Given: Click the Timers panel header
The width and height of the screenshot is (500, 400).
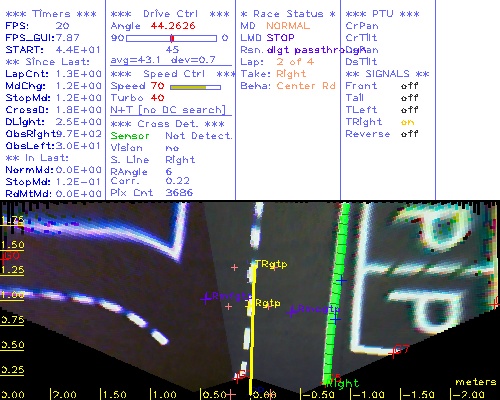Looking at the screenshot, I should click(51, 14).
